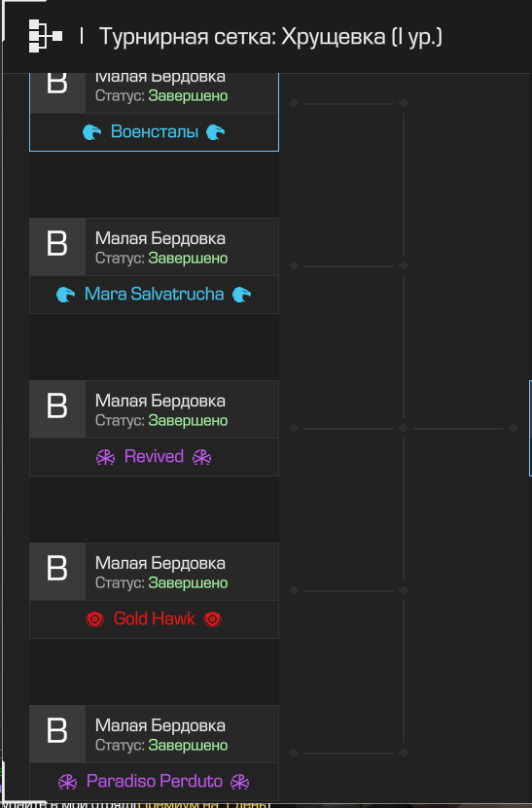Open the Mara Salvatrucha clan link
The height and width of the screenshot is (808, 532).
(154, 295)
